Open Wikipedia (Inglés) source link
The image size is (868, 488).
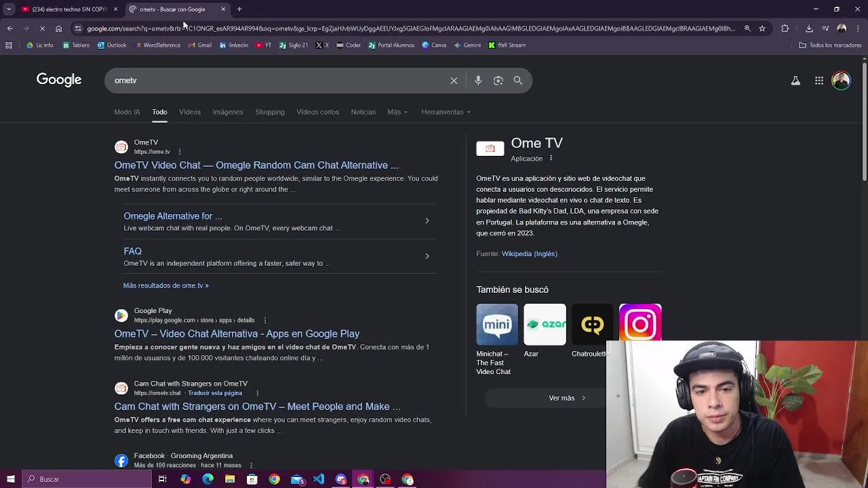pos(530,253)
